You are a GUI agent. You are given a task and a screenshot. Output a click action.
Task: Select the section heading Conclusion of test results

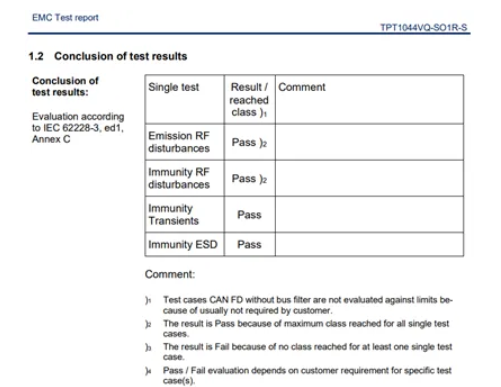pos(108,56)
